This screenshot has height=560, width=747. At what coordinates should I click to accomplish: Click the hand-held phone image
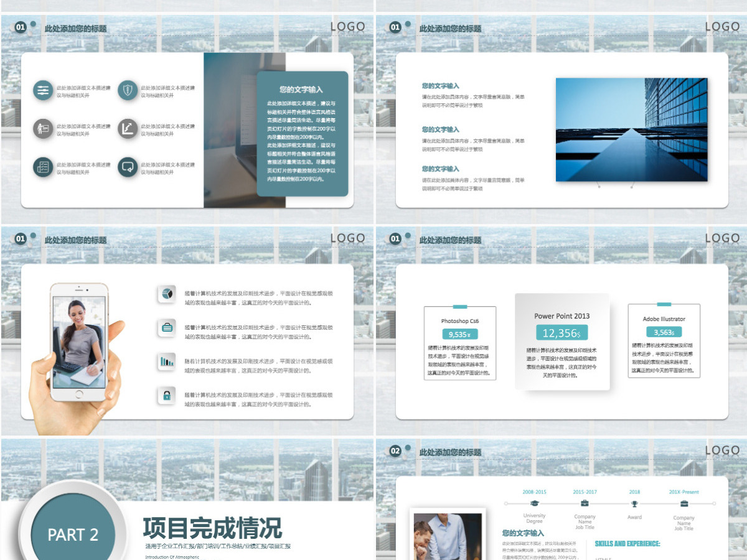pyautogui.click(x=78, y=359)
